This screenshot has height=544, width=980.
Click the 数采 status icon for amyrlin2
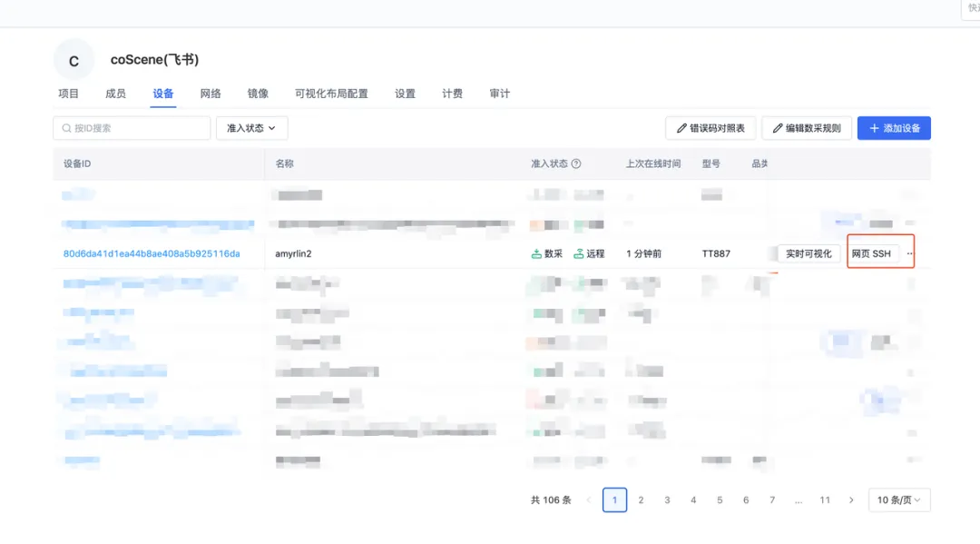pos(536,253)
